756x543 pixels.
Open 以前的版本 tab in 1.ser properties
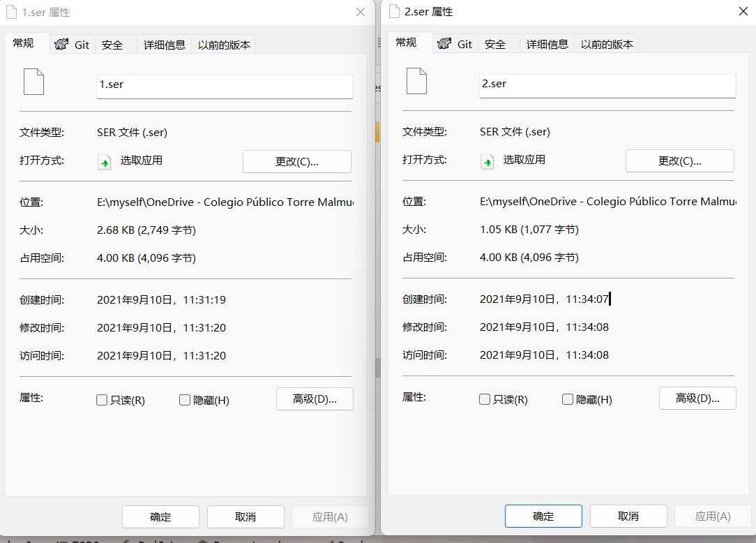pyautogui.click(x=224, y=45)
